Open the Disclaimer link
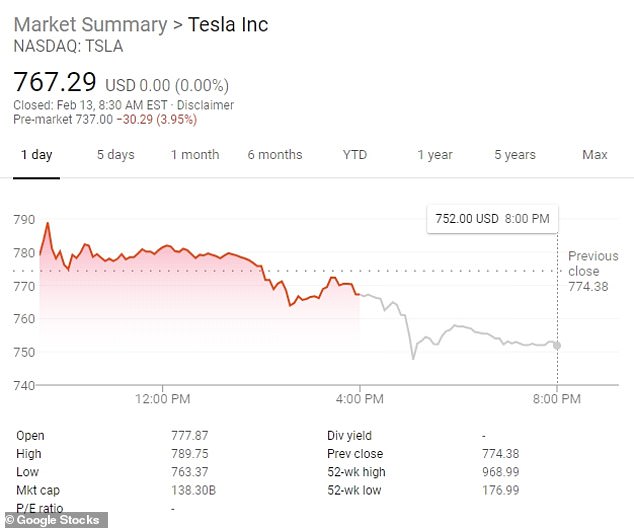Image resolution: width=634 pixels, height=528 pixels. 207,105
